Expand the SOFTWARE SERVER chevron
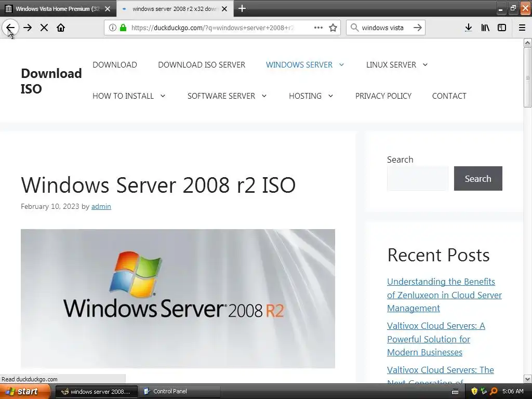Screen dimensions: 532x399 pyautogui.click(x=264, y=96)
